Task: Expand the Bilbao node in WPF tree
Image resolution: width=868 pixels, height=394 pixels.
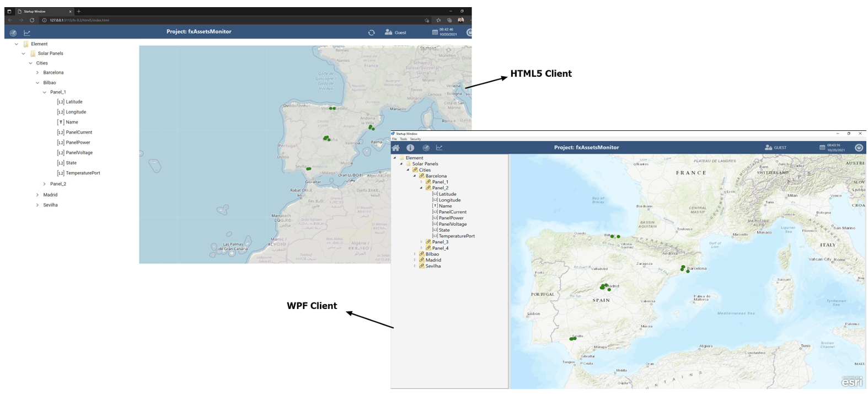Action: 415,254
